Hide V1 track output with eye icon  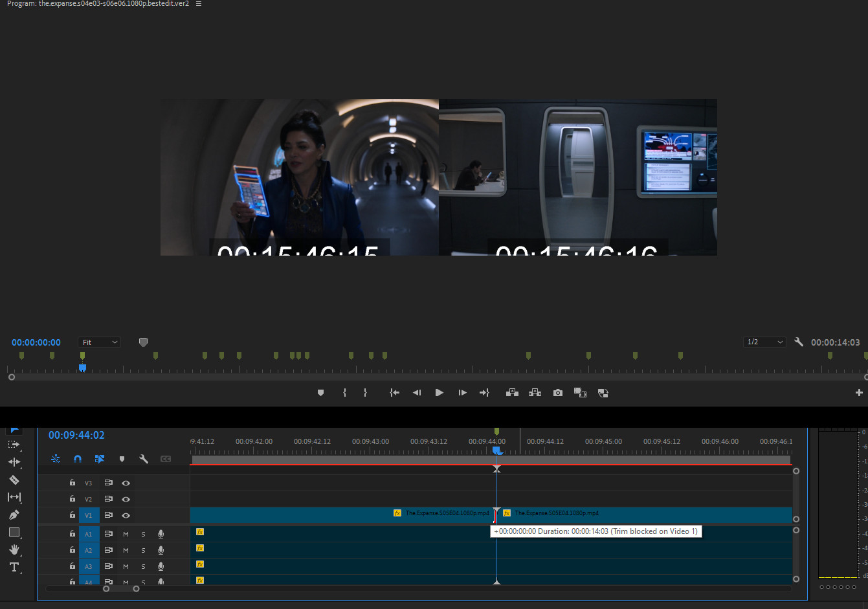click(126, 516)
